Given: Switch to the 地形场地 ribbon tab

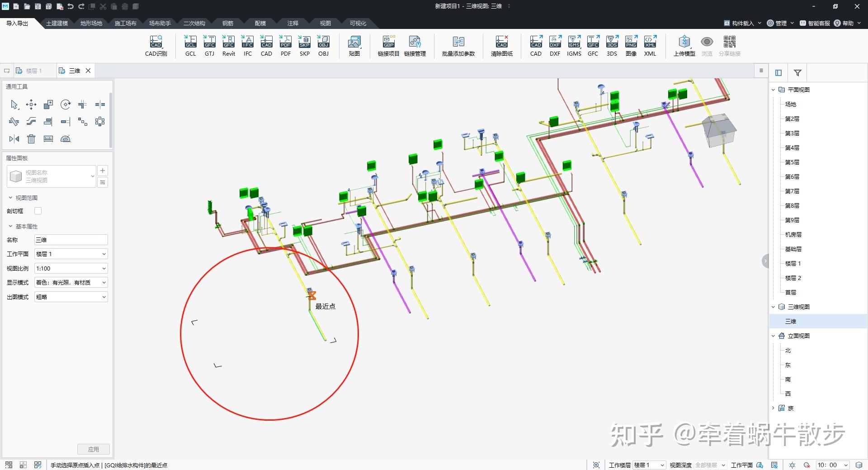Looking at the screenshot, I should [91, 24].
